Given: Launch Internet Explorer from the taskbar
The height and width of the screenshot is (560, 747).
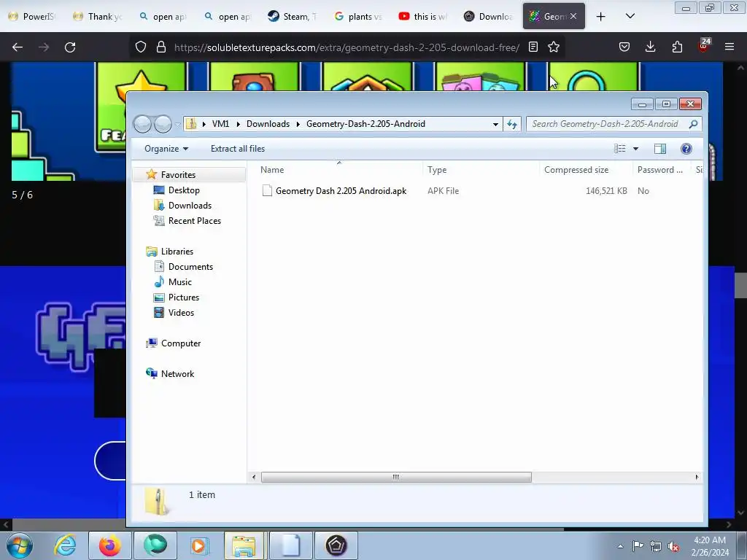Looking at the screenshot, I should [x=65, y=545].
